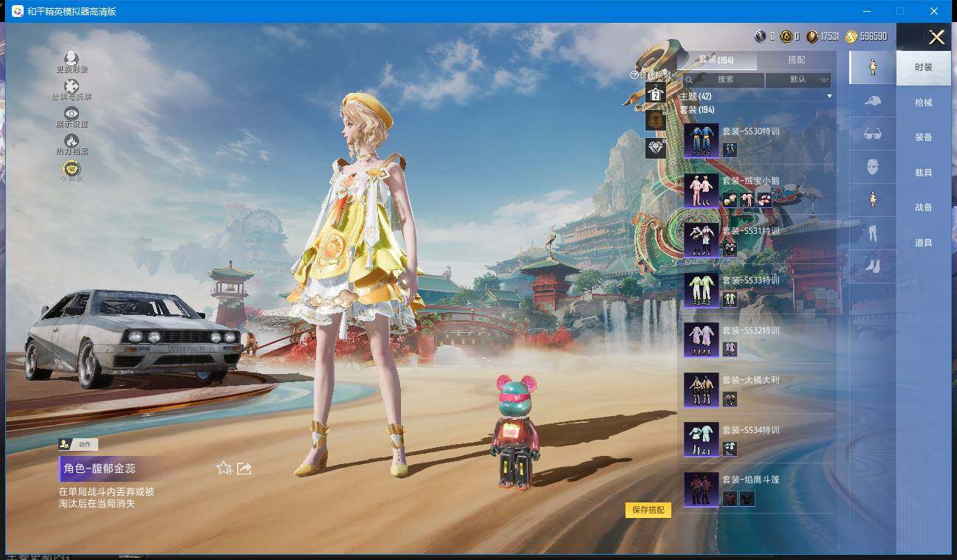
Task: Open 热力档案 flame icon
Action: tap(72, 141)
